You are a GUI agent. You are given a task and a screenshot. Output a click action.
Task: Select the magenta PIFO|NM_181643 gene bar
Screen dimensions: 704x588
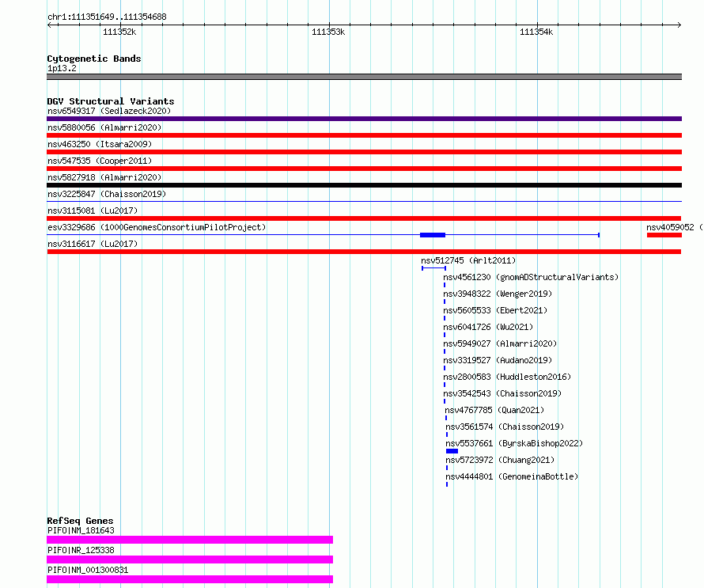(x=190, y=540)
